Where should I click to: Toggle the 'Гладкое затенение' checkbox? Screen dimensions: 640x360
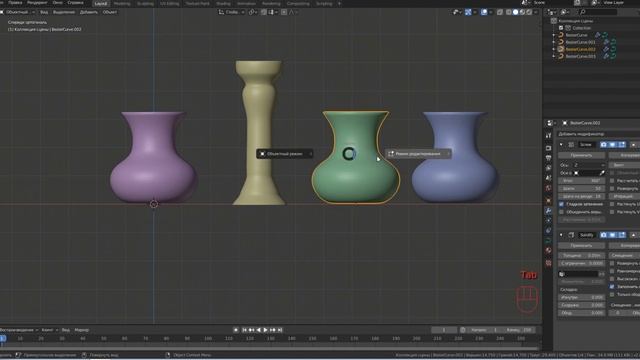pyautogui.click(x=562, y=204)
